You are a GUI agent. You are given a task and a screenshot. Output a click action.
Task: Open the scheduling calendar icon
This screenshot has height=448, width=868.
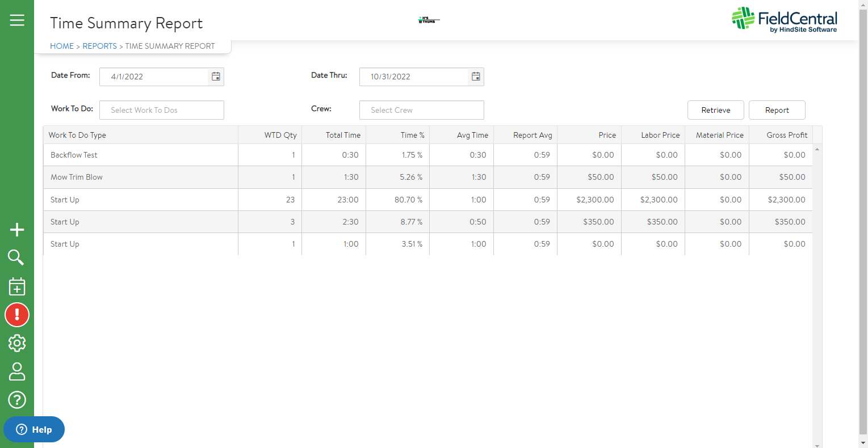(17, 286)
